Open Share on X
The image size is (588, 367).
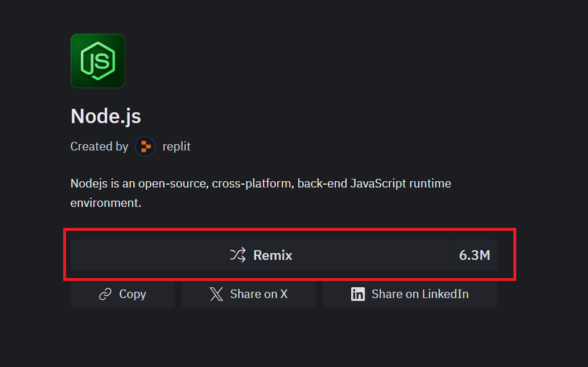click(x=248, y=294)
